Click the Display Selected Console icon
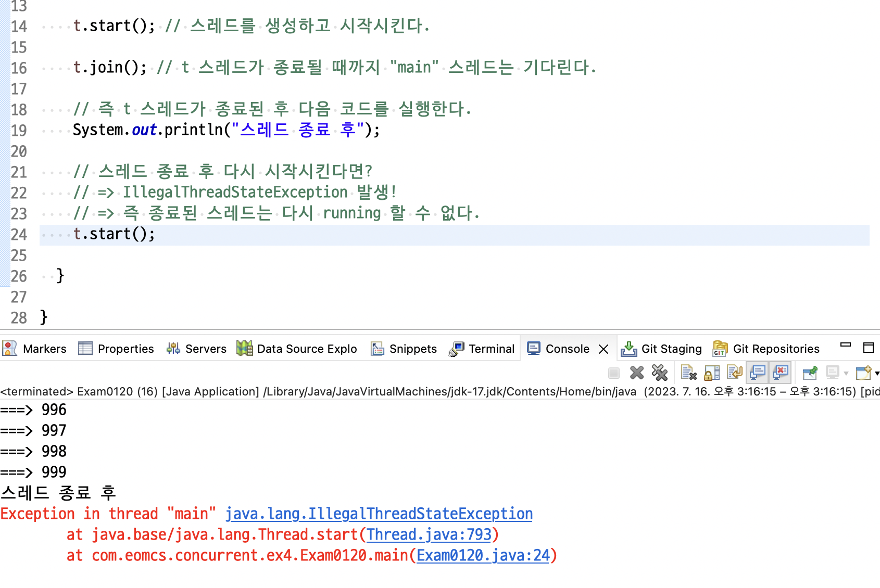 (833, 373)
